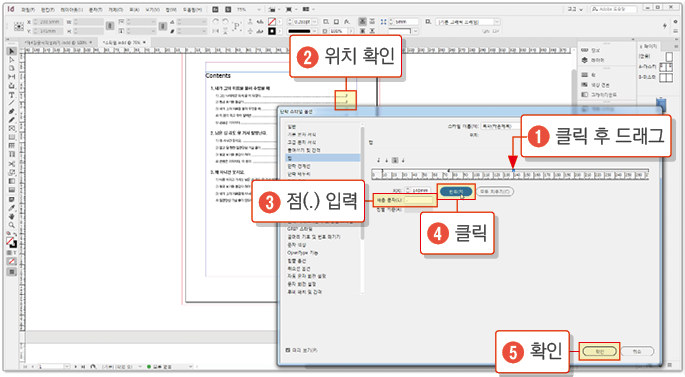Image resolution: width=685 pixels, height=377 pixels.
Task: Switch to the document tab at 75% zoom
Action: (x=124, y=42)
